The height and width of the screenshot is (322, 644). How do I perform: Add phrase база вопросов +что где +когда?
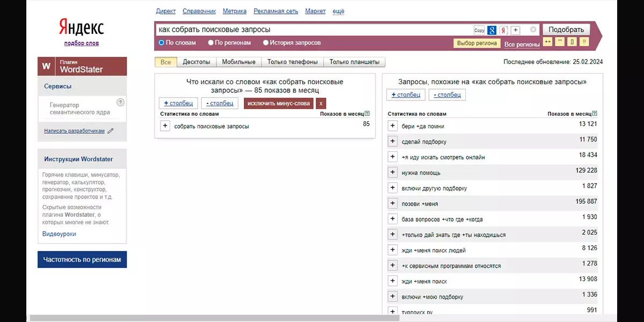(393, 219)
